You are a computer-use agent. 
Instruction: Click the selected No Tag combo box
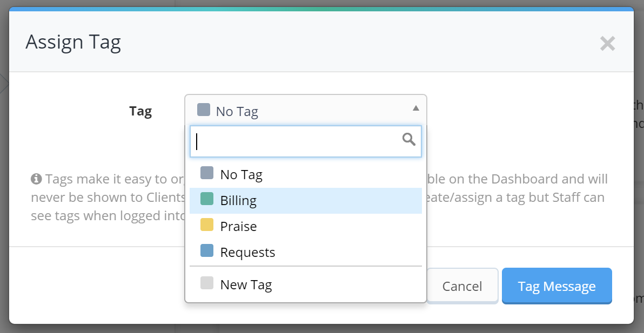pyautogui.click(x=306, y=110)
